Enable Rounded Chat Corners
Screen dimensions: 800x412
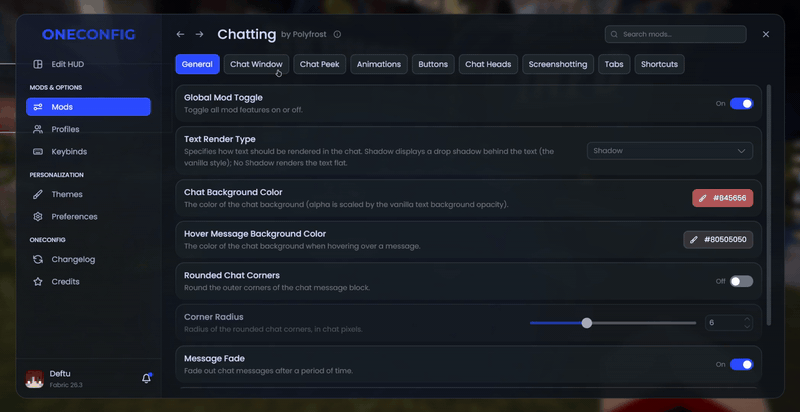tap(741, 281)
